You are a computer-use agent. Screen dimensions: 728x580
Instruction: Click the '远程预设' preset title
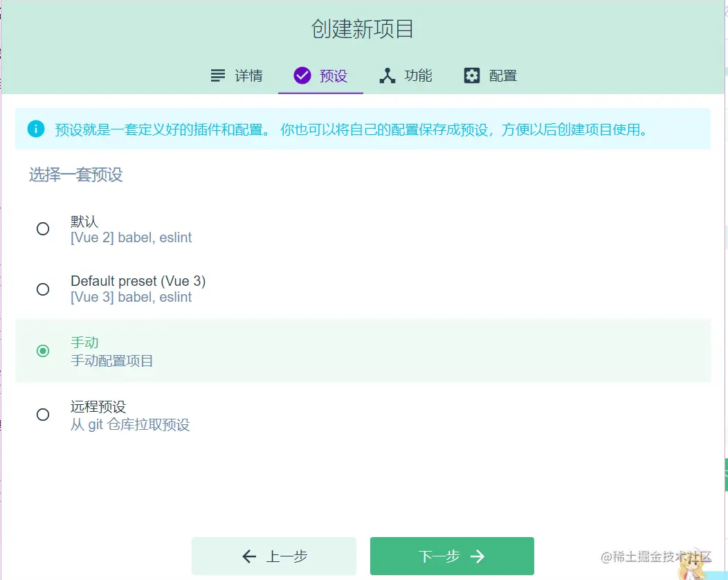tap(98, 406)
